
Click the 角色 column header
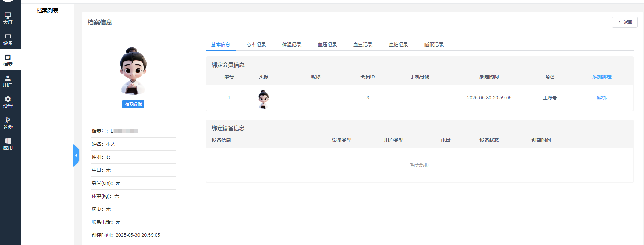(x=550, y=77)
